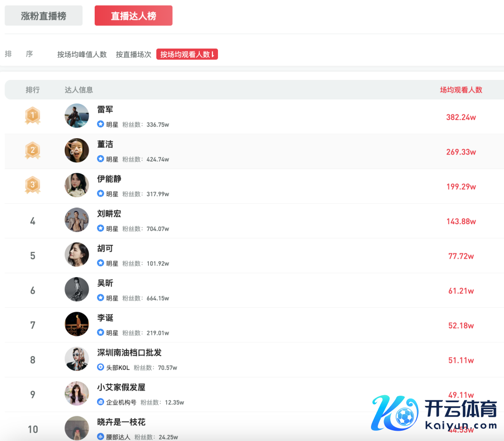This screenshot has width=504, height=441.
Task: Click the 刘畊宏 name link
Action: coord(109,214)
